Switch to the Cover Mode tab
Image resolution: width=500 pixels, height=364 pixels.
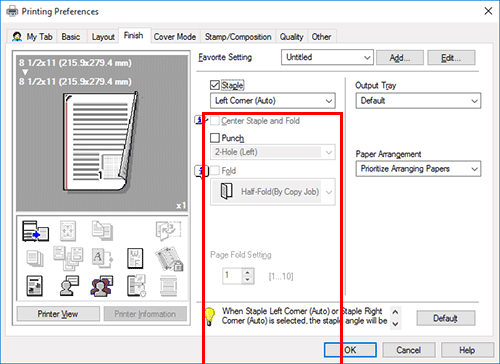175,37
